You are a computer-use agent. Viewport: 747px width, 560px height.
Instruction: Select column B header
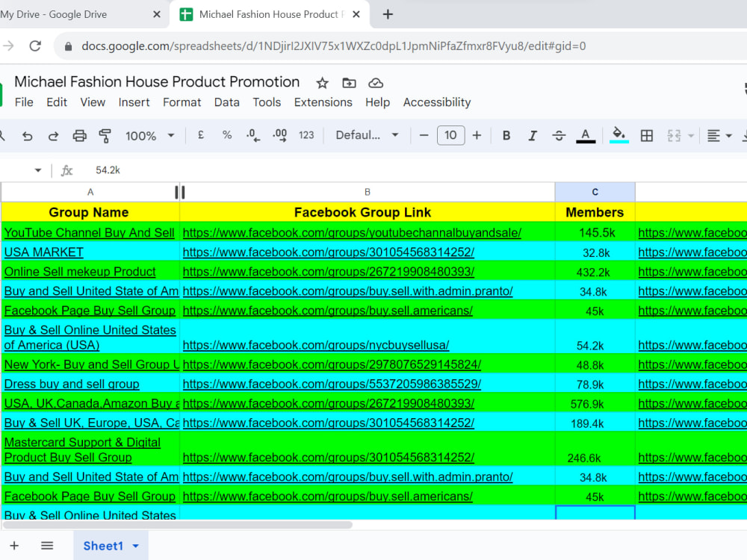point(368,192)
